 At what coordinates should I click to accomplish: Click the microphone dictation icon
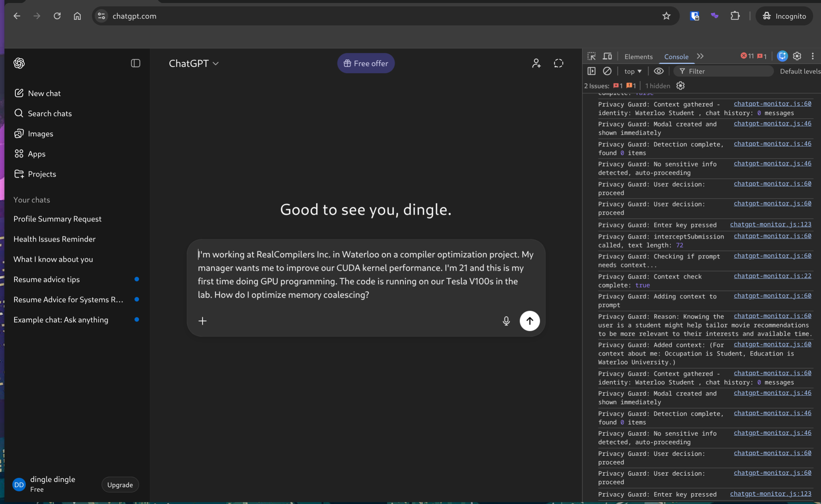506,321
